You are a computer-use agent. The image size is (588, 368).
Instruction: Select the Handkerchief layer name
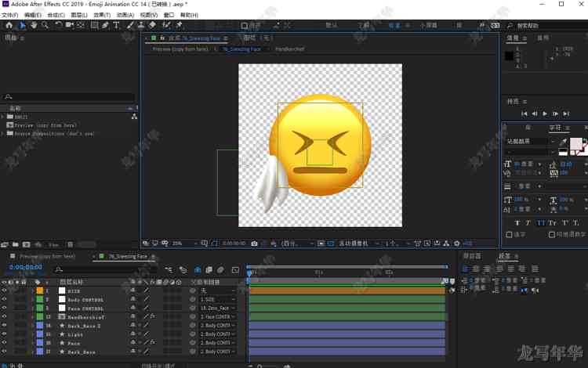[86, 317]
